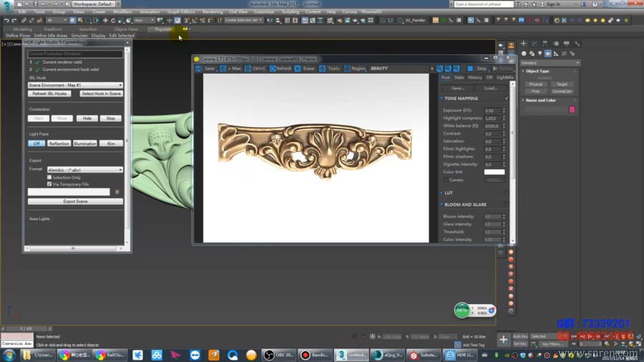The image size is (644, 362).
Task: Stop the Corona render
Action: (x=477, y=69)
